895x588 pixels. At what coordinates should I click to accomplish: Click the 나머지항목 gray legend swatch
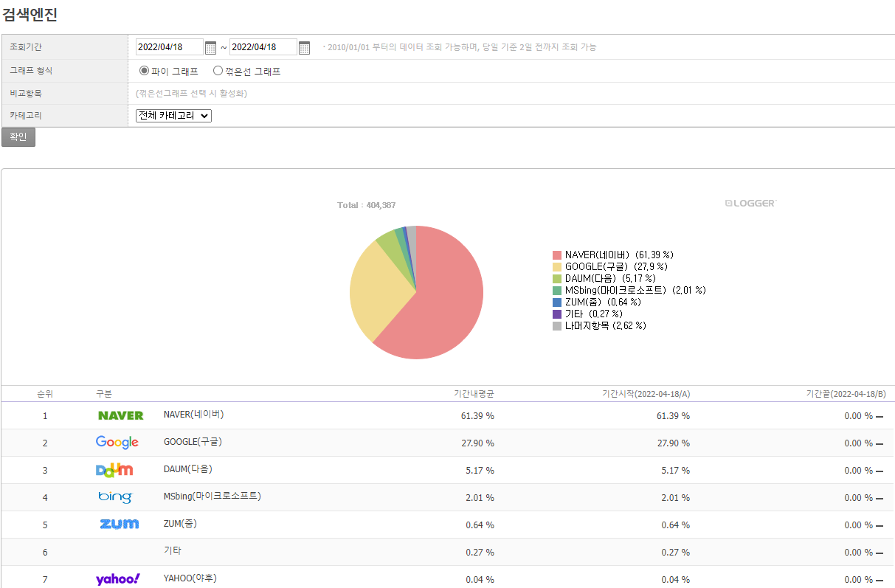[x=557, y=325]
